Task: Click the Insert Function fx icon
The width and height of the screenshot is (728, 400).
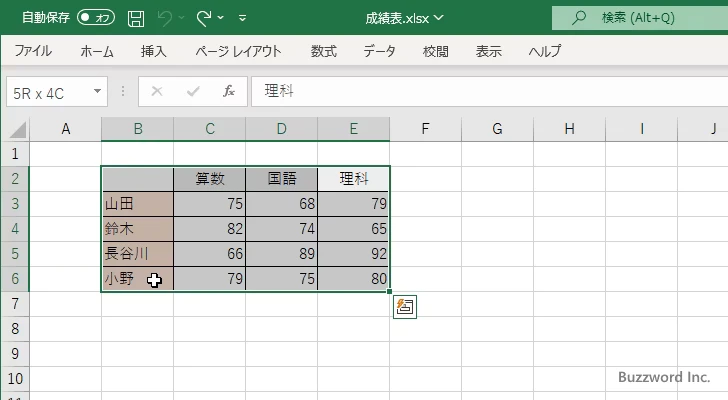Action: pyautogui.click(x=228, y=91)
